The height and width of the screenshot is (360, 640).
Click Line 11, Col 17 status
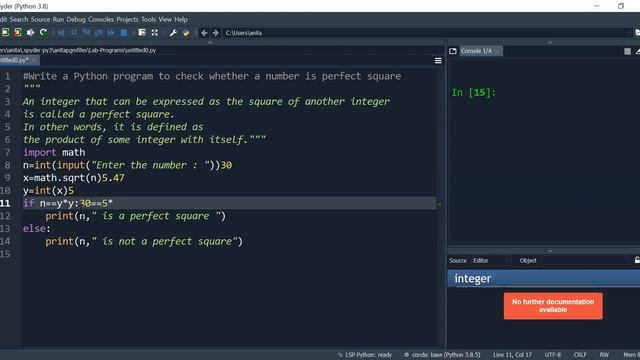click(x=512, y=355)
